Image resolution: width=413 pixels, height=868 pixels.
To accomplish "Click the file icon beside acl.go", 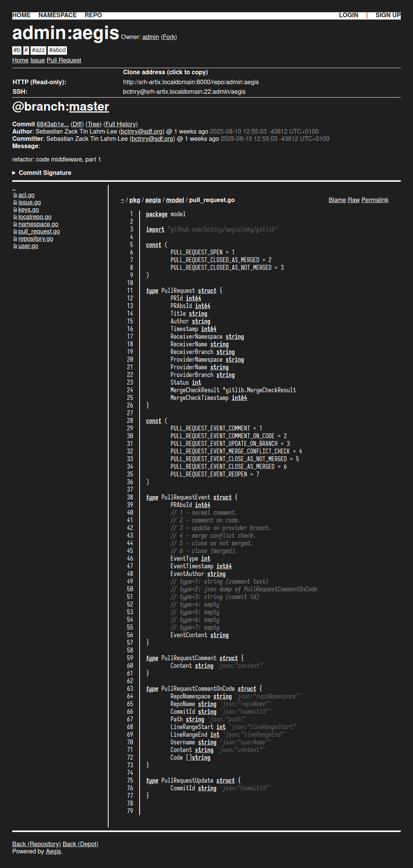I will click(15, 196).
